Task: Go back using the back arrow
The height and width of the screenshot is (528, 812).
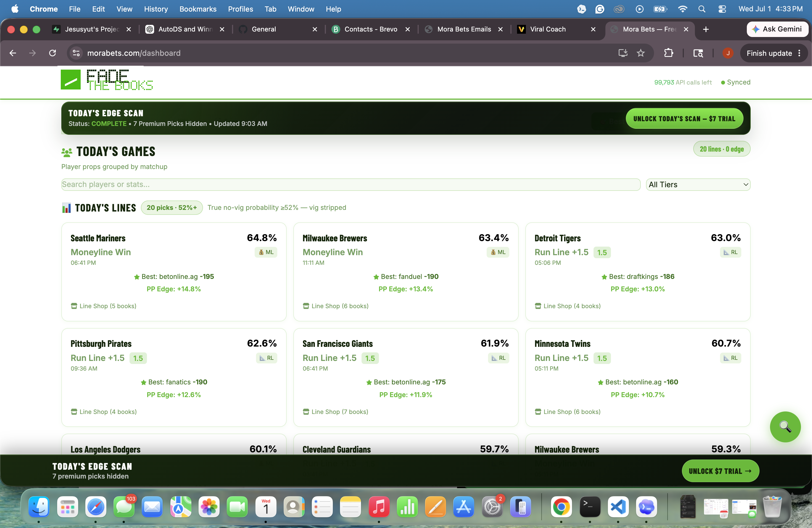Action: tap(13, 53)
